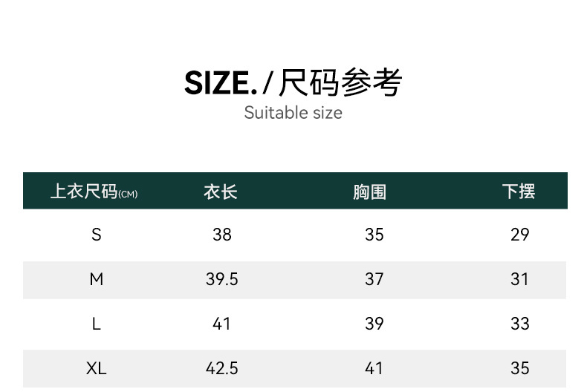This screenshot has height=392, width=587.
Task: Click the 下摆 column header
Action: [x=519, y=192]
